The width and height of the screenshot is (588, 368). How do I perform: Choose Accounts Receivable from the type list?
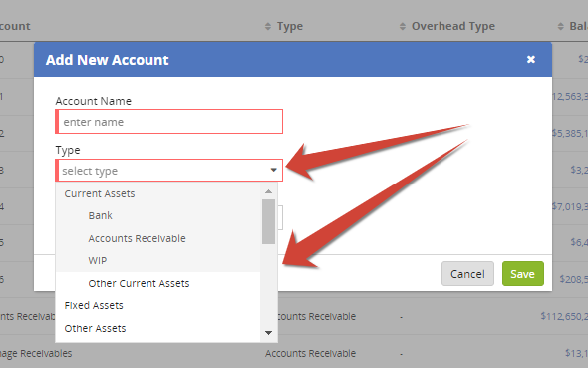pyautogui.click(x=137, y=238)
